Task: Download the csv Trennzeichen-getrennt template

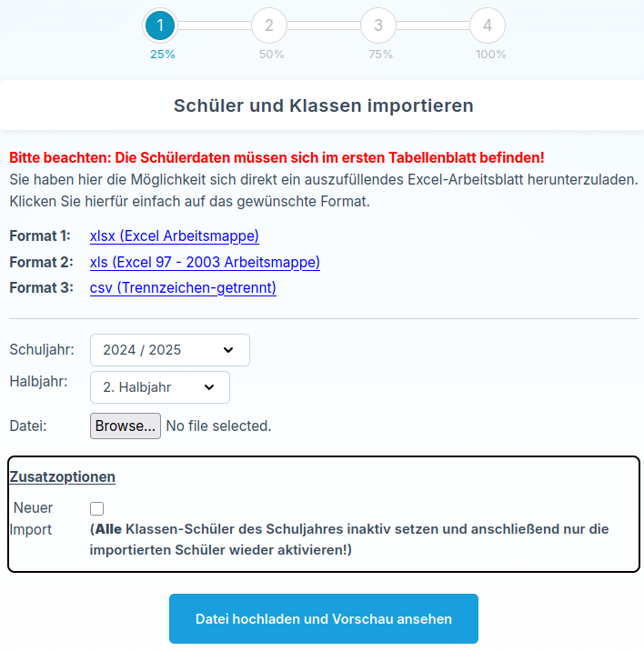Action: [183, 288]
